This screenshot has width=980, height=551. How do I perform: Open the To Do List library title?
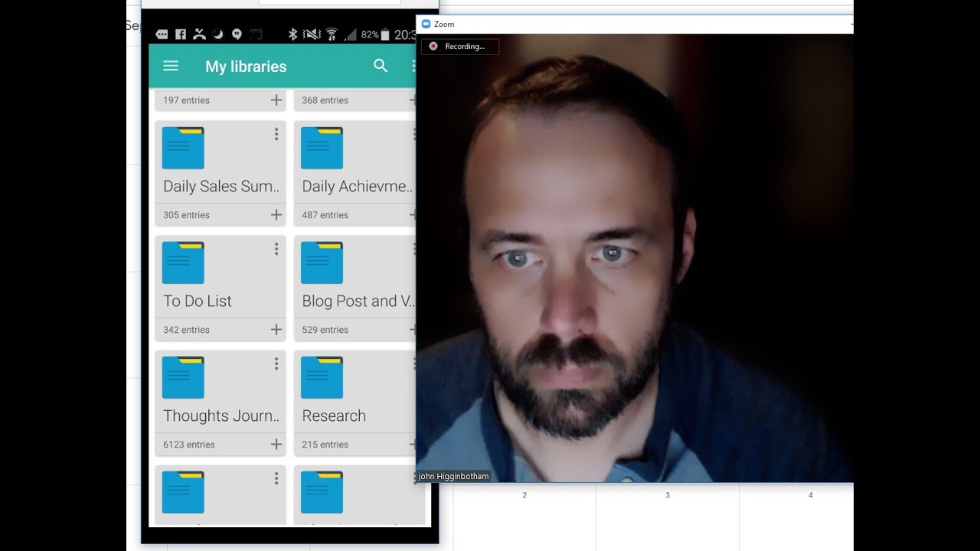tap(198, 301)
